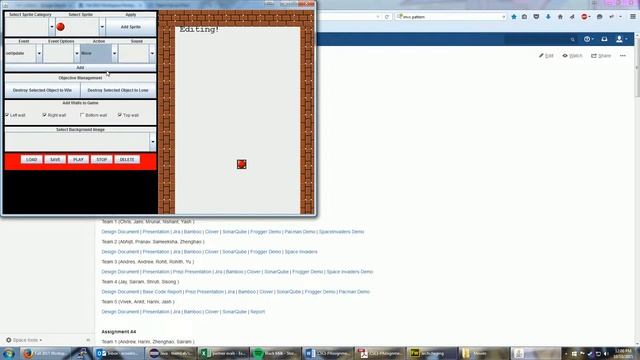Open Outlook Inbox from taskbar
The height and width of the screenshot is (360, 640).
tap(118, 353)
